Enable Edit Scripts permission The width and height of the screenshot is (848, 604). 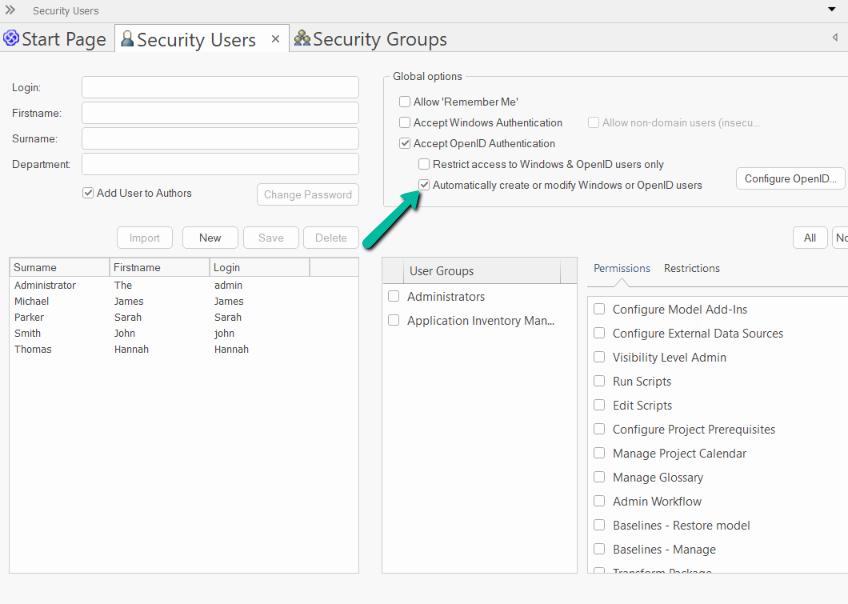599,405
